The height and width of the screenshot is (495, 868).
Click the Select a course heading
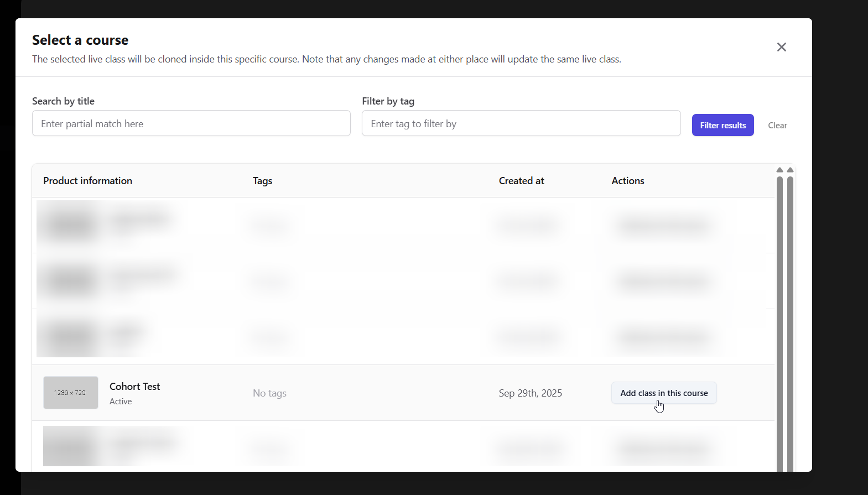(80, 40)
